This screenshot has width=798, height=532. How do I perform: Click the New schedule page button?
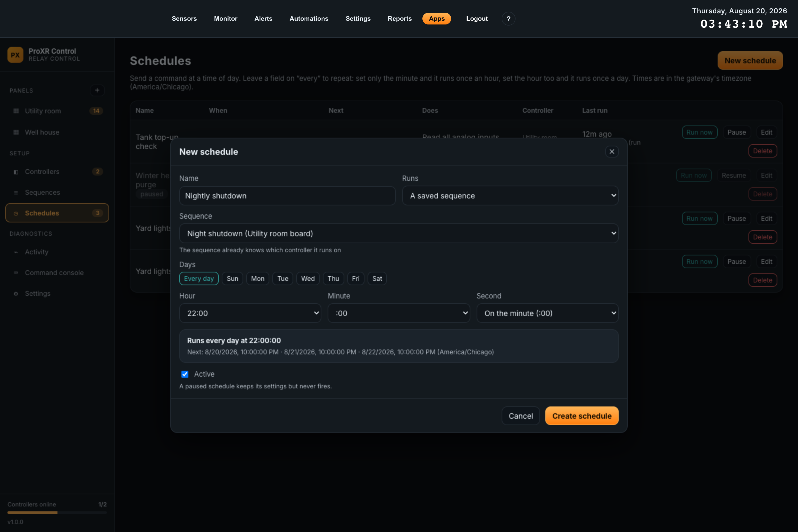[x=750, y=60]
